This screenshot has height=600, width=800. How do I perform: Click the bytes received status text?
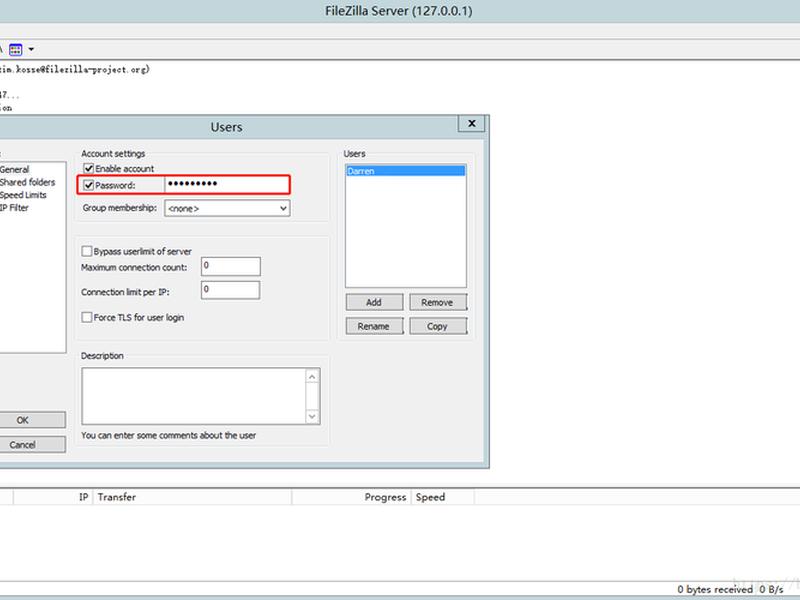[714, 589]
